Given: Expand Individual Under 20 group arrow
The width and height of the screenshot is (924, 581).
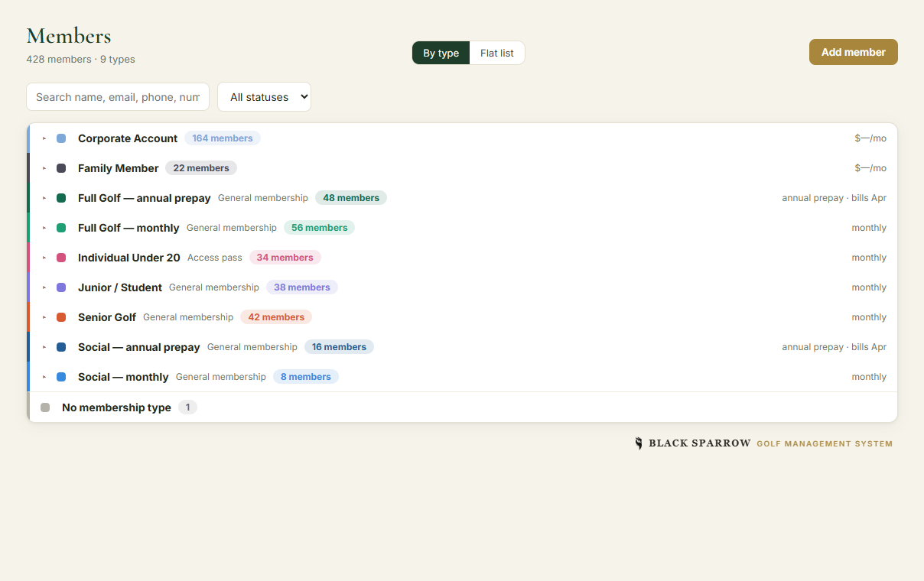Looking at the screenshot, I should pyautogui.click(x=44, y=258).
